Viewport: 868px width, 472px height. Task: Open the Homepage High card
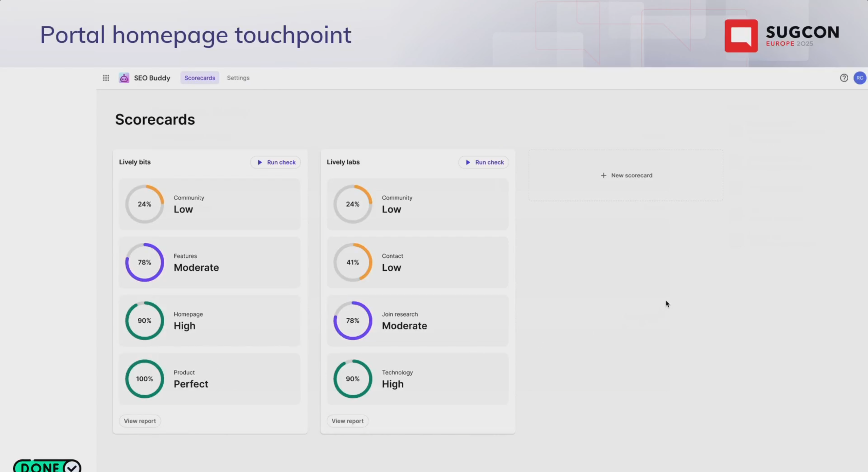pos(210,321)
